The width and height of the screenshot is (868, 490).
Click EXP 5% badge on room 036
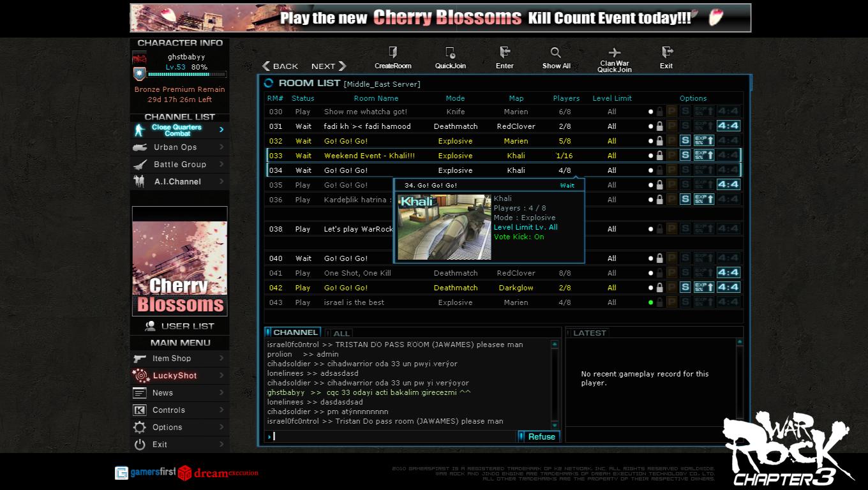[x=704, y=199]
